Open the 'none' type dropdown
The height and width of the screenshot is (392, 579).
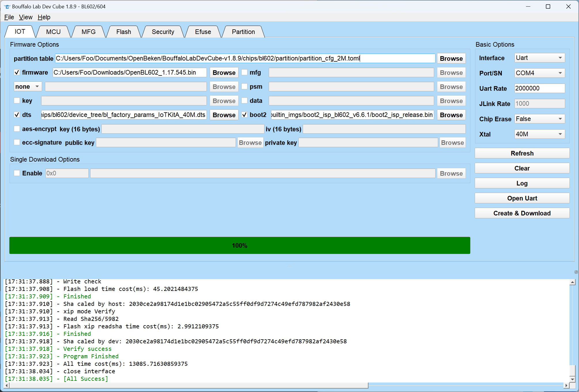tap(28, 86)
